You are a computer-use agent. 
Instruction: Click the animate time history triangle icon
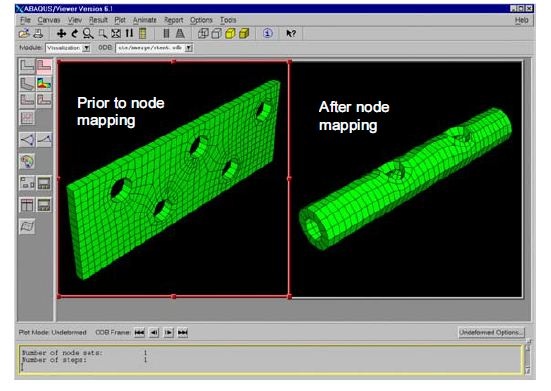27,140
